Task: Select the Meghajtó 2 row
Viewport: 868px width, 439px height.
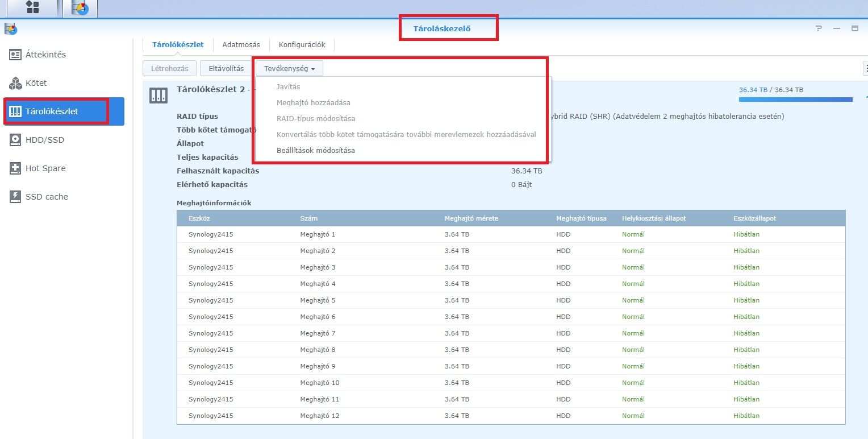Action: (x=511, y=251)
